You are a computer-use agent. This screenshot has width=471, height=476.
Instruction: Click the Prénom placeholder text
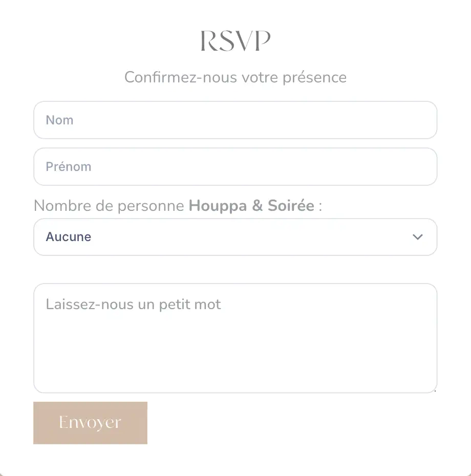[x=68, y=167]
